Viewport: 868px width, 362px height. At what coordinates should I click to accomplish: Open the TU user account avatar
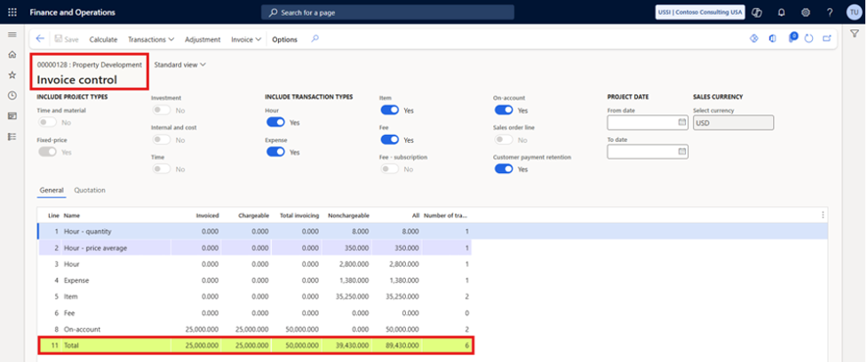tap(853, 12)
